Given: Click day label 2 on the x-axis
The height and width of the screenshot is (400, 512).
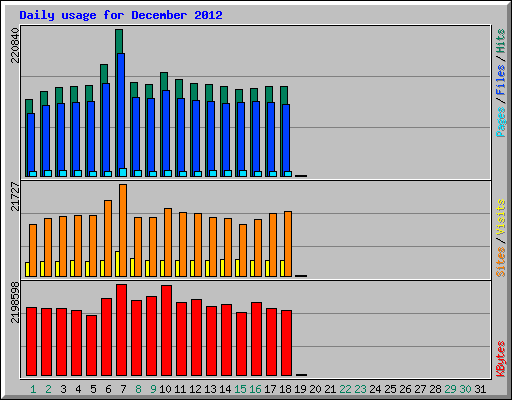Looking at the screenshot, I should point(48,389).
